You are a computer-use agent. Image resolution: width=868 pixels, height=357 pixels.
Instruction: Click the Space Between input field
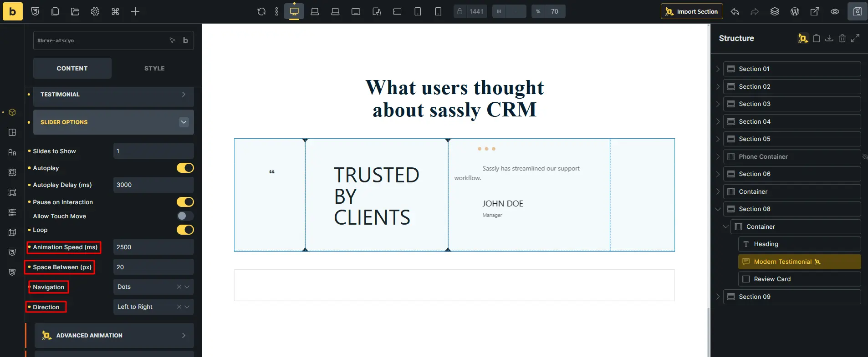click(153, 267)
